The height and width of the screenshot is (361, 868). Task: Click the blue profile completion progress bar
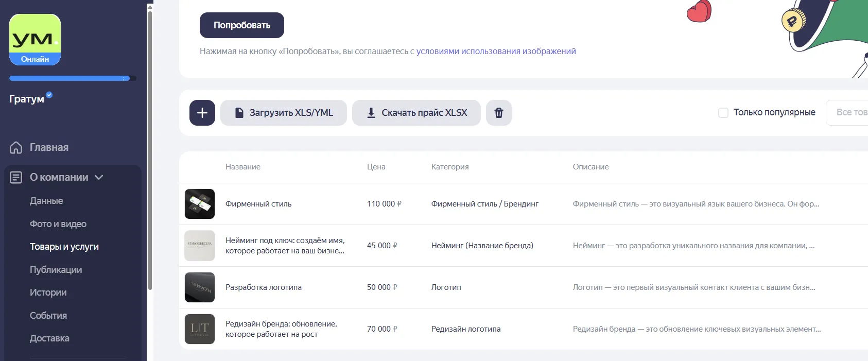[73, 79]
